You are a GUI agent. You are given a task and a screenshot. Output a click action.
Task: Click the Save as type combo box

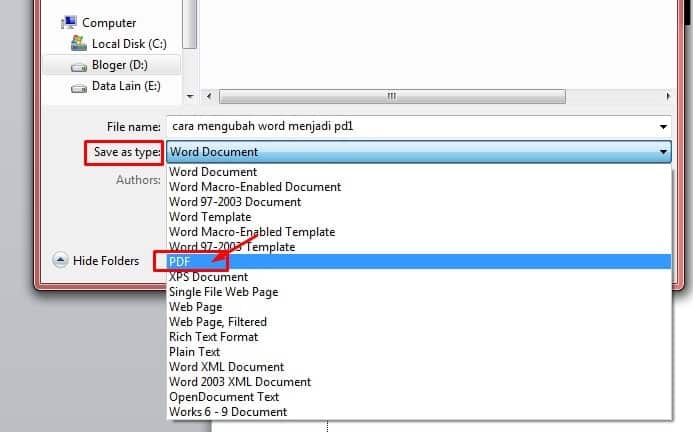tap(419, 152)
